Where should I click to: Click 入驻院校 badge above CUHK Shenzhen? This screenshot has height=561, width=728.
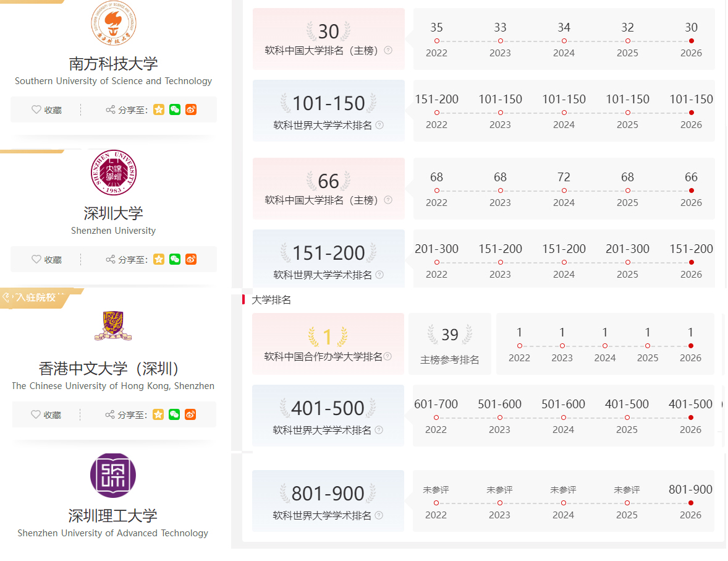36,298
